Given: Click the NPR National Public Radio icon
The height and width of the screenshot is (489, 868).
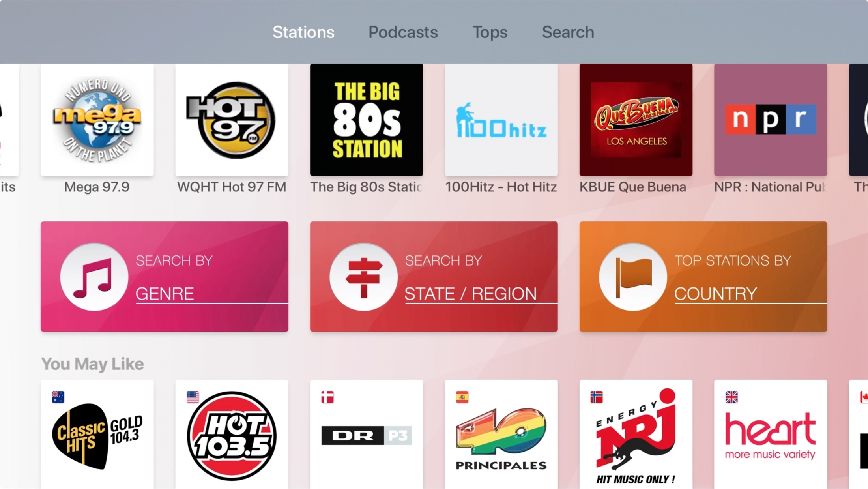Looking at the screenshot, I should 769,119.
